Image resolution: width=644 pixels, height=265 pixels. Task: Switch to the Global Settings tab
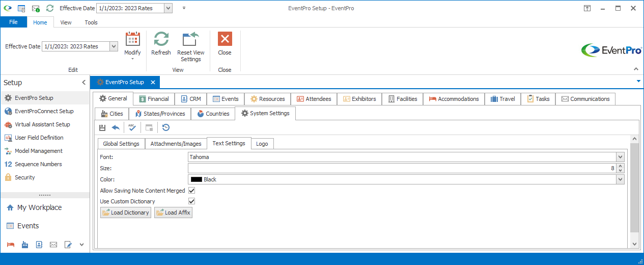pyautogui.click(x=121, y=144)
